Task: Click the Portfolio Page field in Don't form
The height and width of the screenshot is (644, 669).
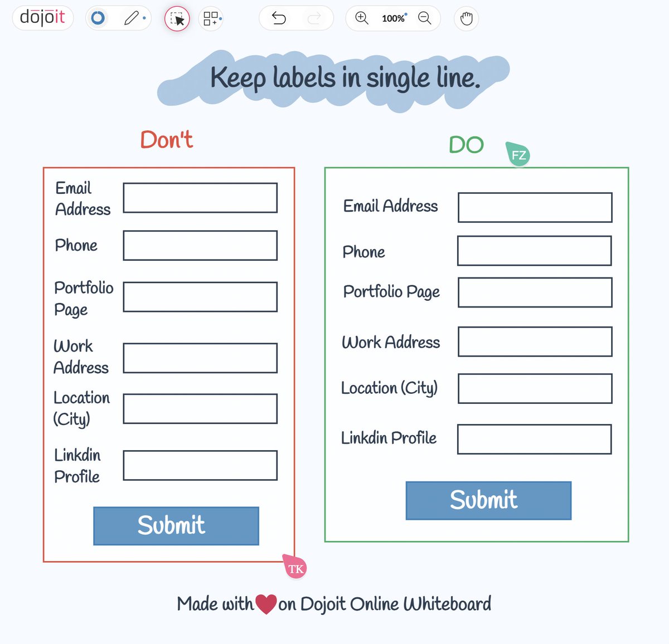Action: [x=200, y=297]
